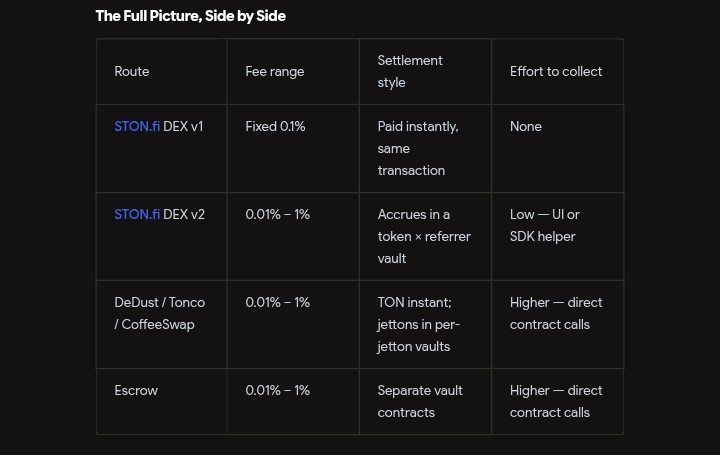Click the None effort cell

tap(526, 126)
